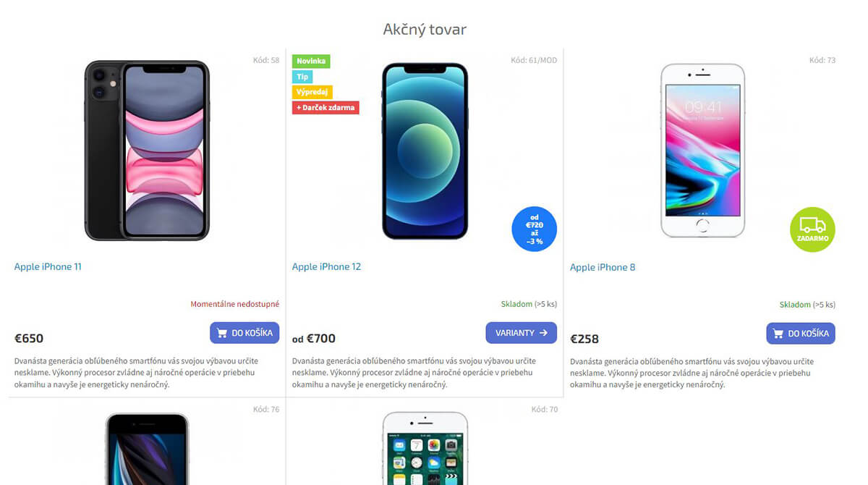Add Apple iPhone 8 to cart
The image size is (868, 485).
801,334
